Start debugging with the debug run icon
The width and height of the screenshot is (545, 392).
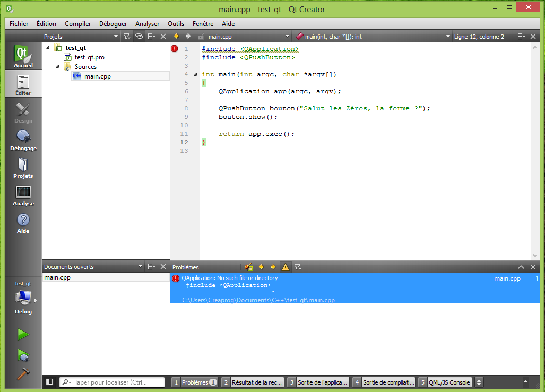click(x=23, y=355)
